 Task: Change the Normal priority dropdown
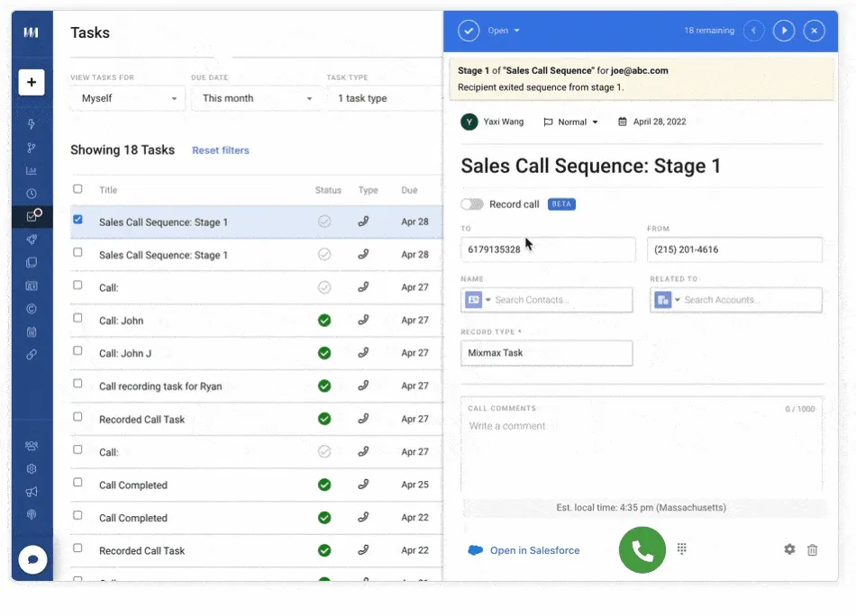(x=571, y=122)
